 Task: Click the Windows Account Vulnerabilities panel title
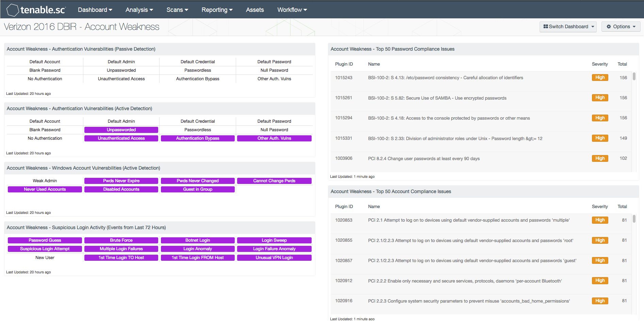(83, 168)
